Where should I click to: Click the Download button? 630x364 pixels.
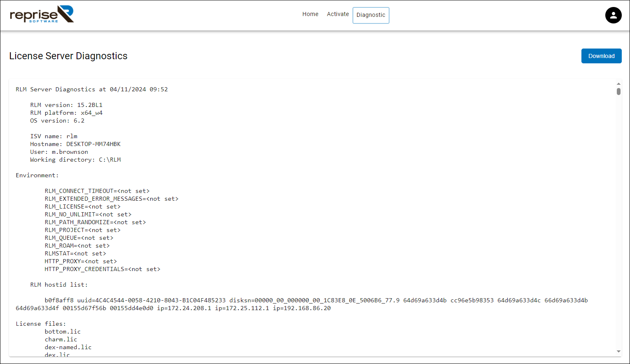coord(601,56)
